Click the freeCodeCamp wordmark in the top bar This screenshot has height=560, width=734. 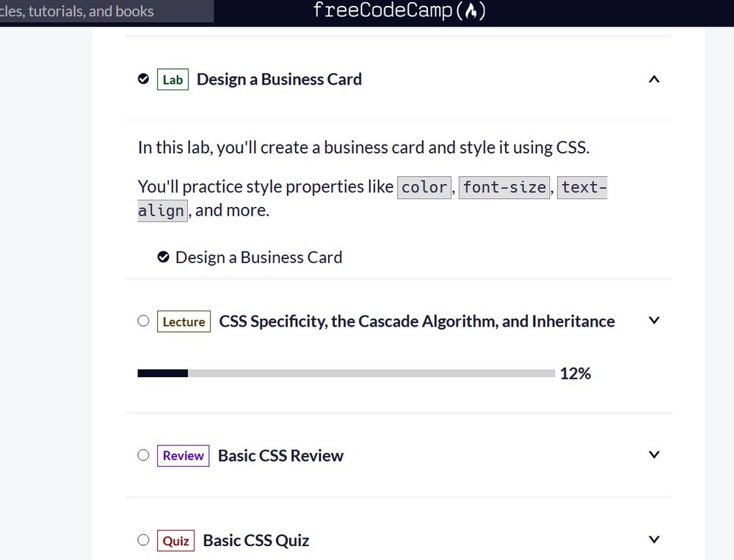[382, 11]
